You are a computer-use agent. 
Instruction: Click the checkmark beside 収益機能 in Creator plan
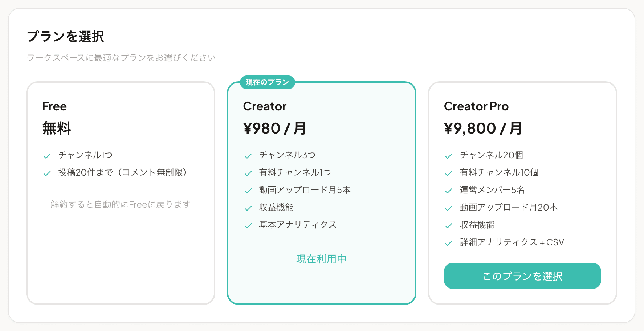[x=248, y=208]
